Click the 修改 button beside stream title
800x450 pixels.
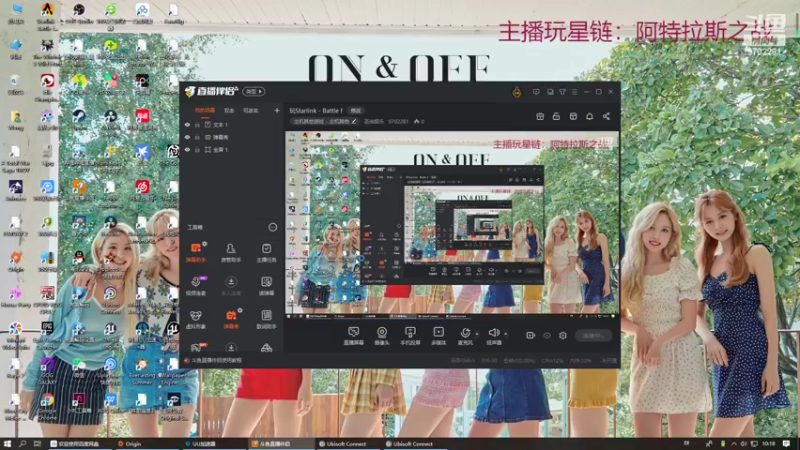point(355,110)
